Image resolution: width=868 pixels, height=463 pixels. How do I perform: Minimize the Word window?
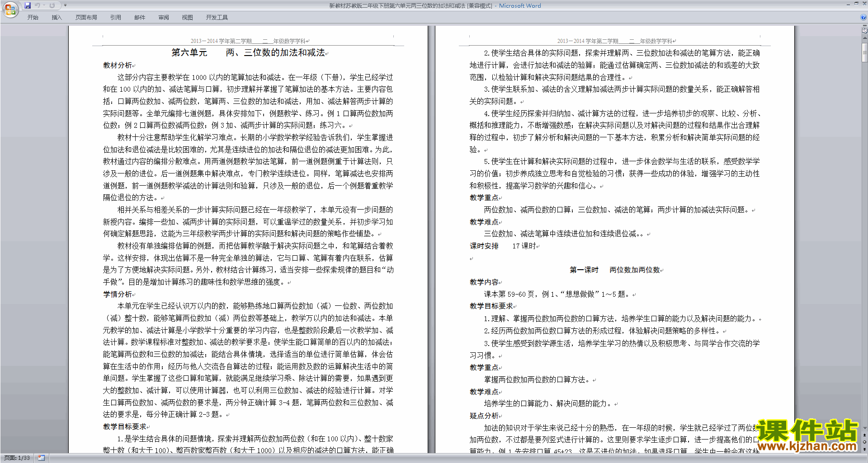[848, 4]
